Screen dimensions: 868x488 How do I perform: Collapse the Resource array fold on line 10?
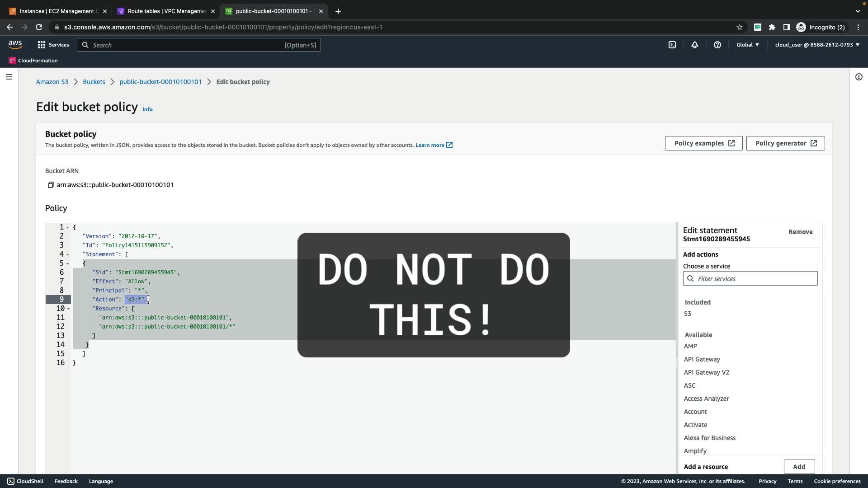point(68,309)
